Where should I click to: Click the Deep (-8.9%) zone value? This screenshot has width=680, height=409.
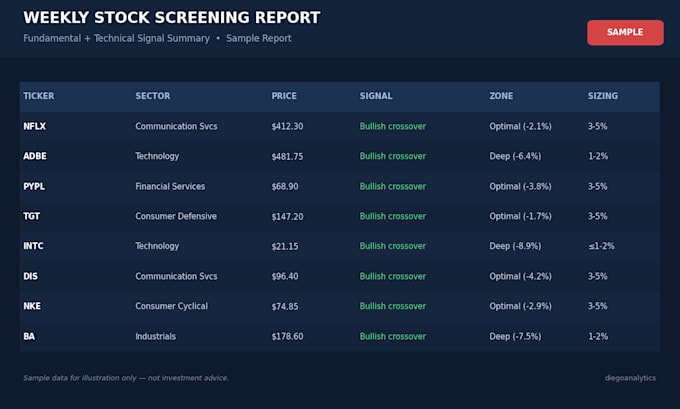point(516,246)
